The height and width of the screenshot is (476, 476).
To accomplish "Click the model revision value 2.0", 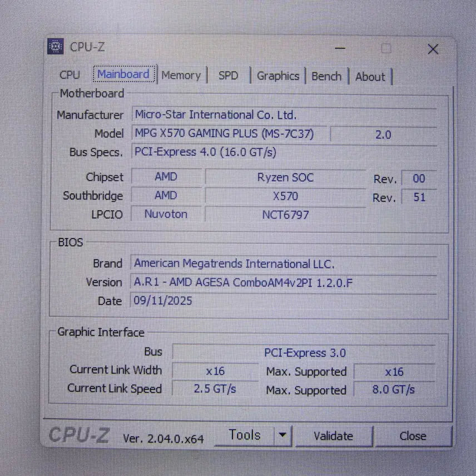I will point(383,135).
